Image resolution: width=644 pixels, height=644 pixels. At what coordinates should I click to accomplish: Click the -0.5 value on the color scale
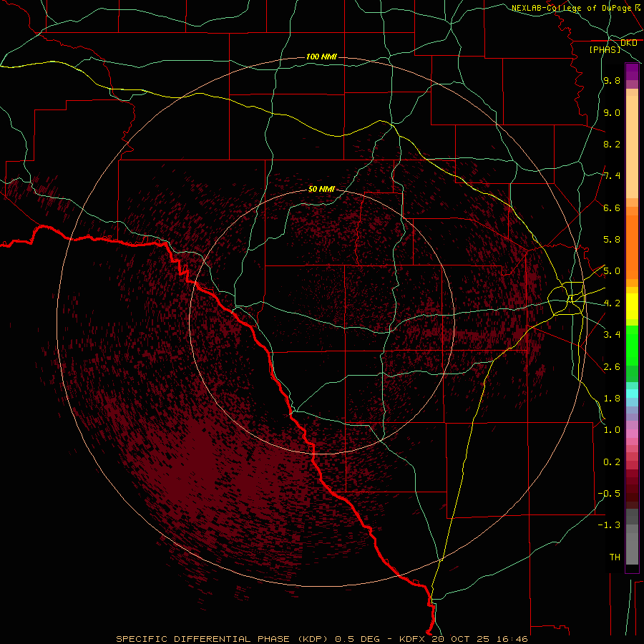tap(609, 494)
